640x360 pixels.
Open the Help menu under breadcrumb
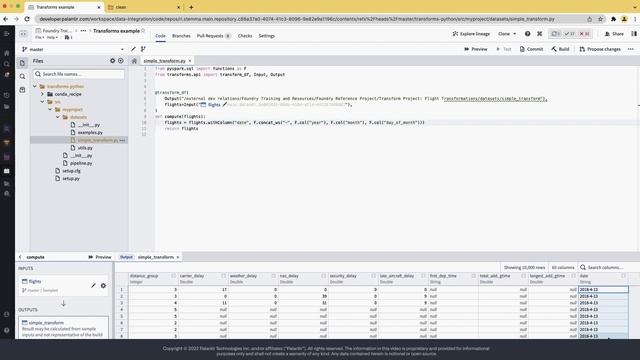pyautogui.click(x=52, y=37)
